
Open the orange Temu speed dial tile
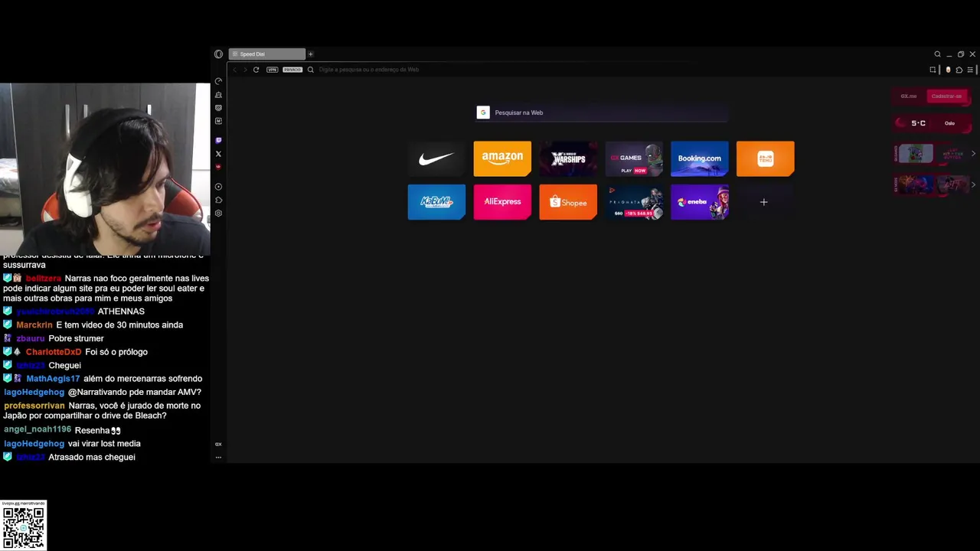point(766,158)
